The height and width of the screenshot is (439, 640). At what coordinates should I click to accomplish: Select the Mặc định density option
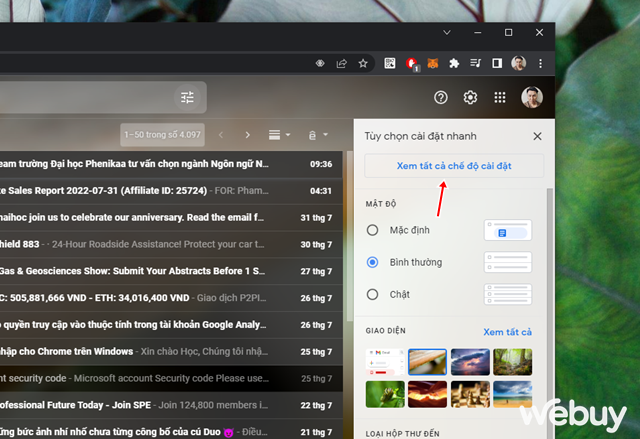tap(372, 230)
